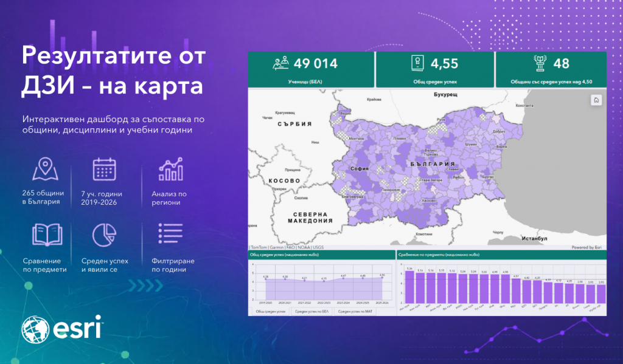Click the Стара Загора label on the map
623x364 pixels.
431,180
